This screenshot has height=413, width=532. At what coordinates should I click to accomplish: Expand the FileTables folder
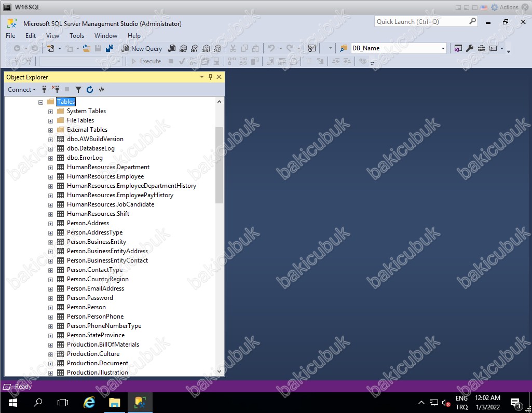pos(50,121)
